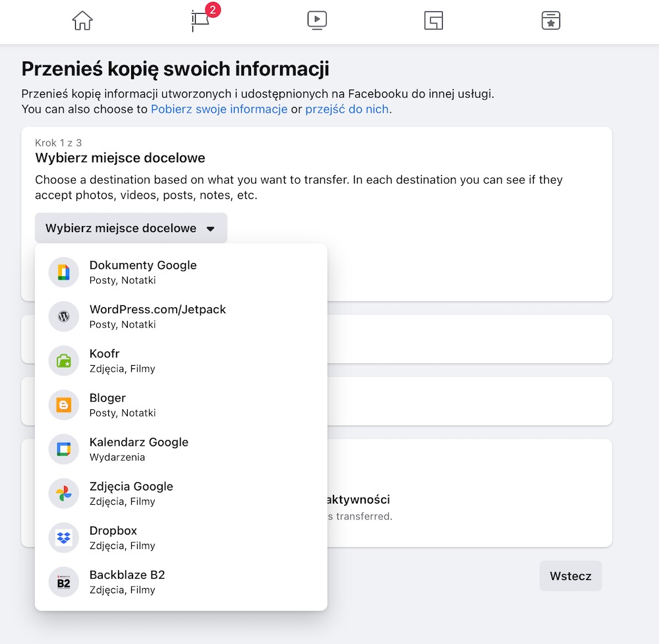Follow the przejść do nich link
The height and width of the screenshot is (644, 659).
(x=347, y=109)
